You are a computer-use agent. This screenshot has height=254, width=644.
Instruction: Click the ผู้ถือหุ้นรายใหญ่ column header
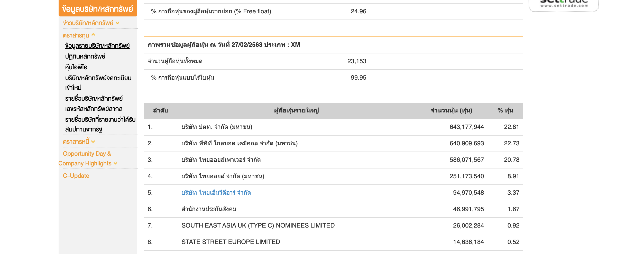[296, 111]
